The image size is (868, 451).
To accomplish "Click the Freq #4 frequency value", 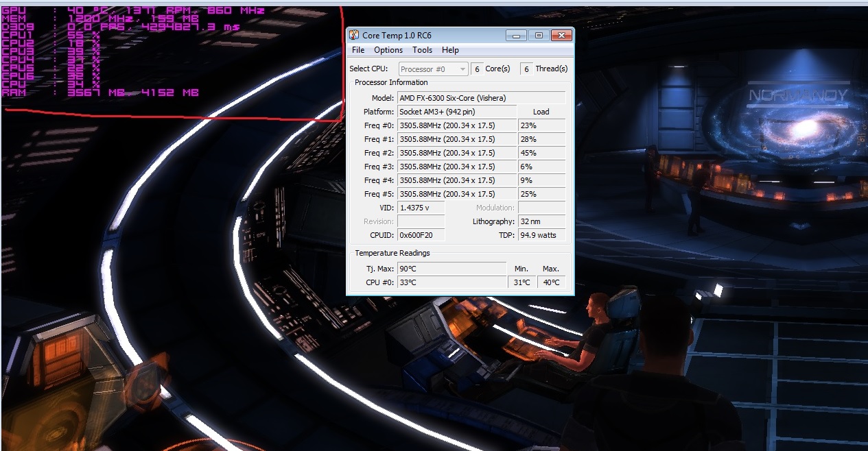I will (x=457, y=180).
